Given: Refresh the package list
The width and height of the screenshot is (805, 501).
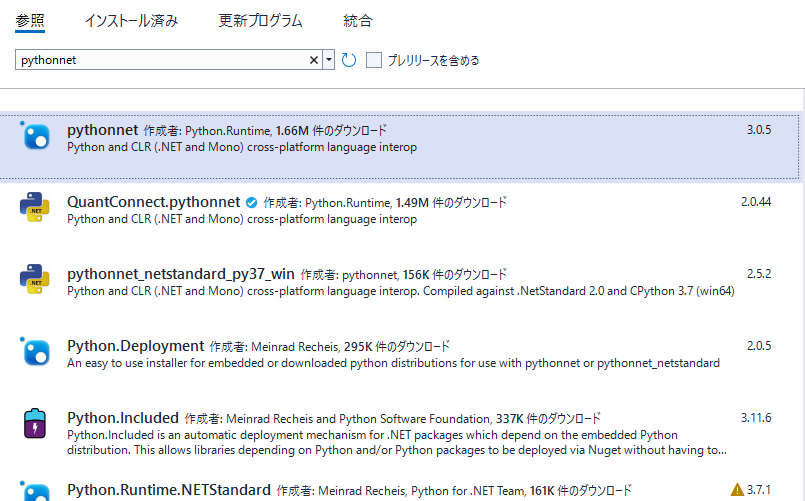Looking at the screenshot, I should tap(349, 60).
